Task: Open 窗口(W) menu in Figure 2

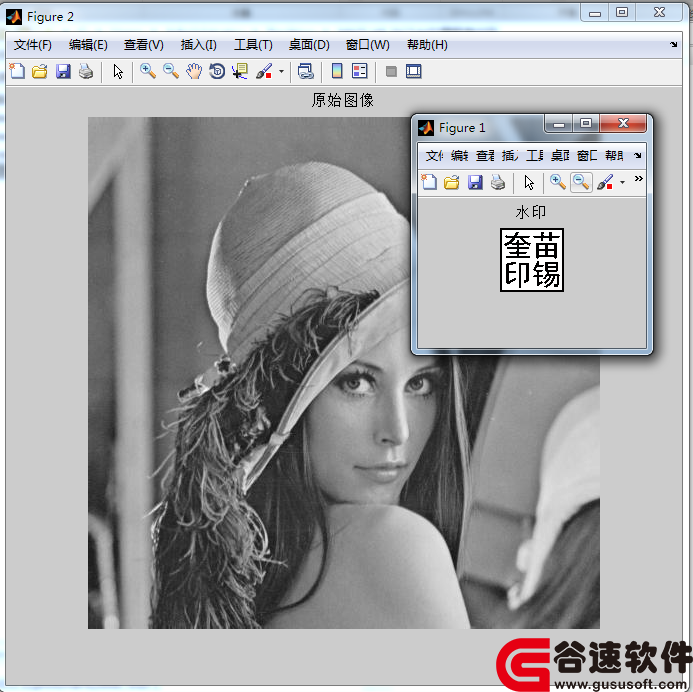Action: (x=368, y=45)
